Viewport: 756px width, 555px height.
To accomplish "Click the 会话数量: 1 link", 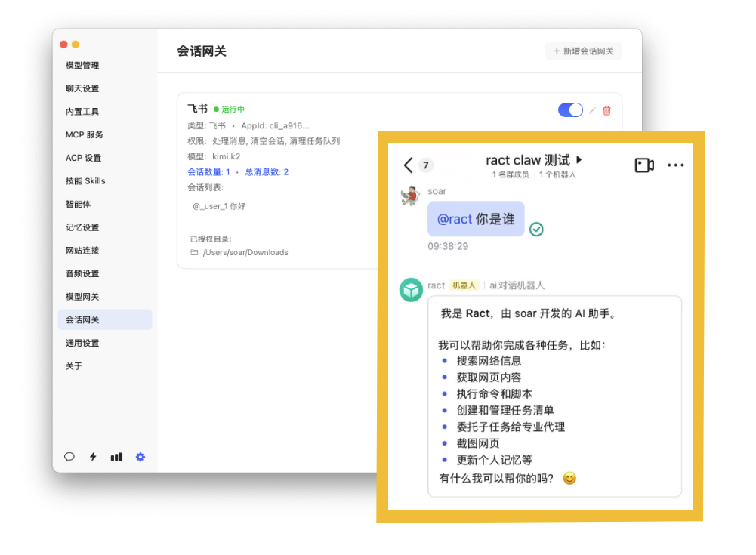I will click(x=208, y=172).
